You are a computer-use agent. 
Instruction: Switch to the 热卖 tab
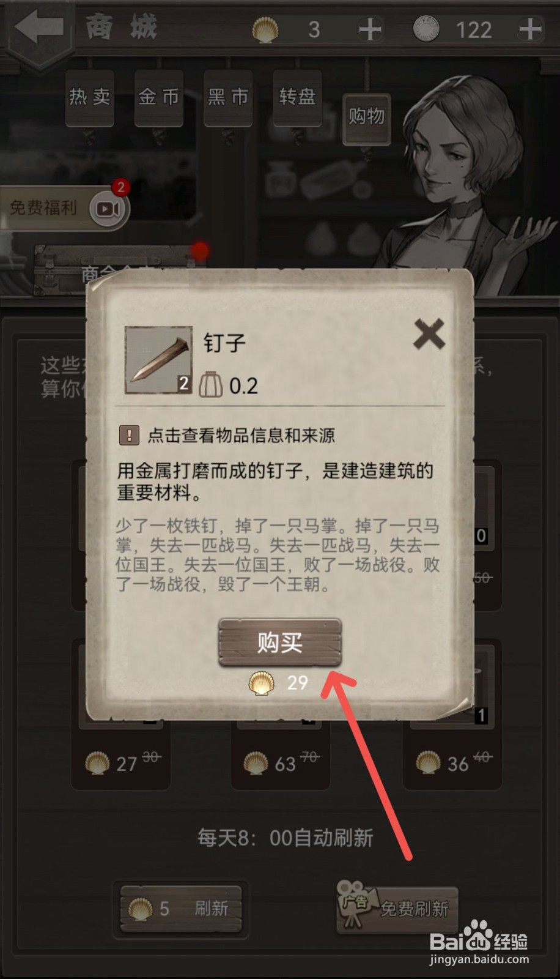(90, 97)
